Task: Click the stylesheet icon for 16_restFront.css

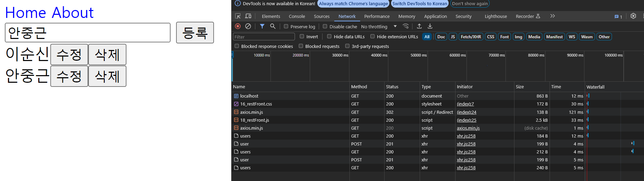Action: coord(236,104)
